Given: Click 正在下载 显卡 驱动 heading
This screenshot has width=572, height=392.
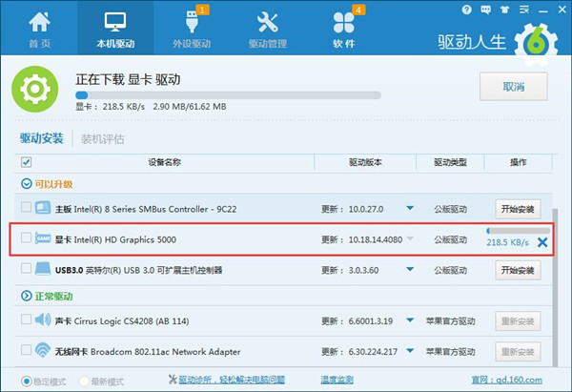Looking at the screenshot, I should tap(128, 79).
